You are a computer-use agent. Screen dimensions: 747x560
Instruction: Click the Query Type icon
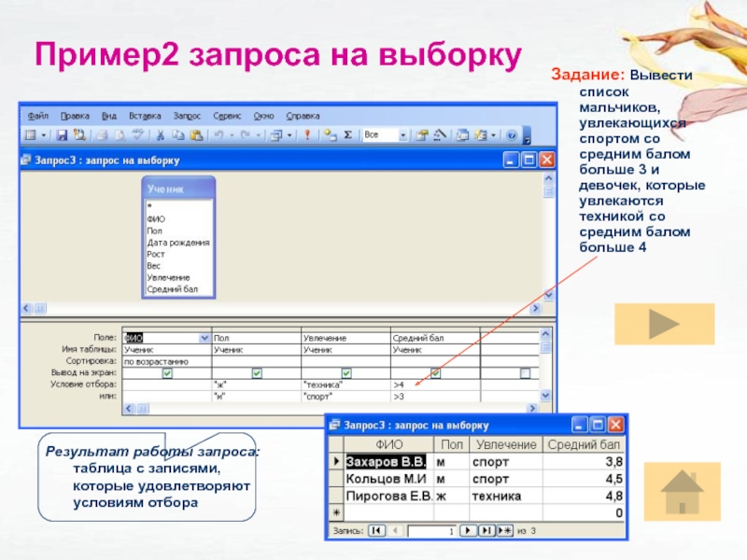tap(276, 135)
